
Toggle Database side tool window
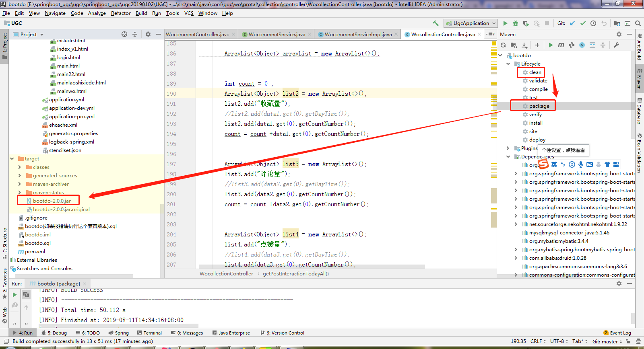tap(639, 111)
